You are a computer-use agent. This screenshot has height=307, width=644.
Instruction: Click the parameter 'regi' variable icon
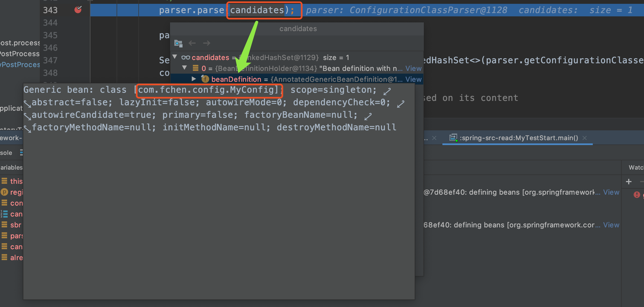pyautogui.click(x=4, y=192)
